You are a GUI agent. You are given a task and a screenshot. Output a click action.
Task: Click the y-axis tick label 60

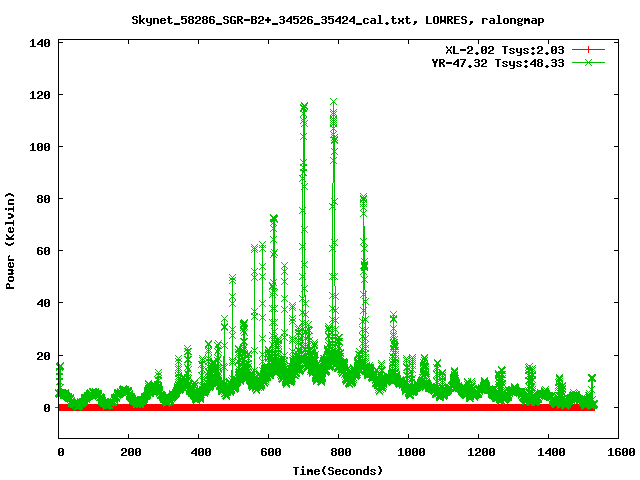pos(43,251)
